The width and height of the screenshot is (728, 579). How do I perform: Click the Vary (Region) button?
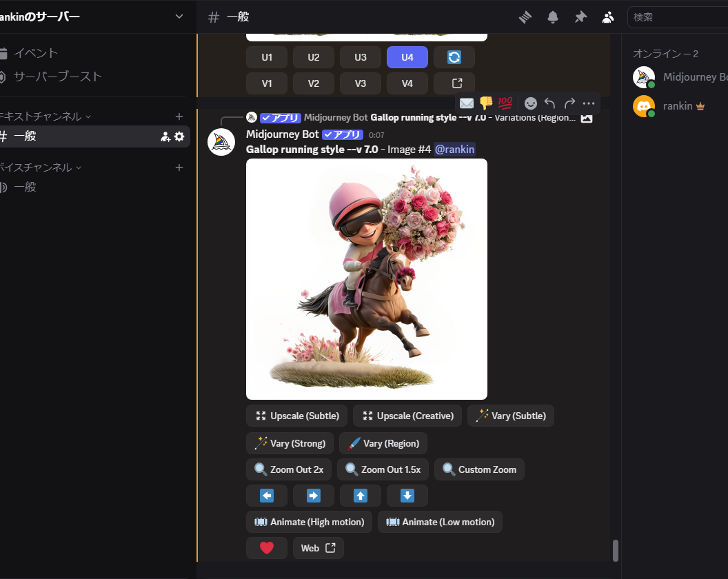383,443
